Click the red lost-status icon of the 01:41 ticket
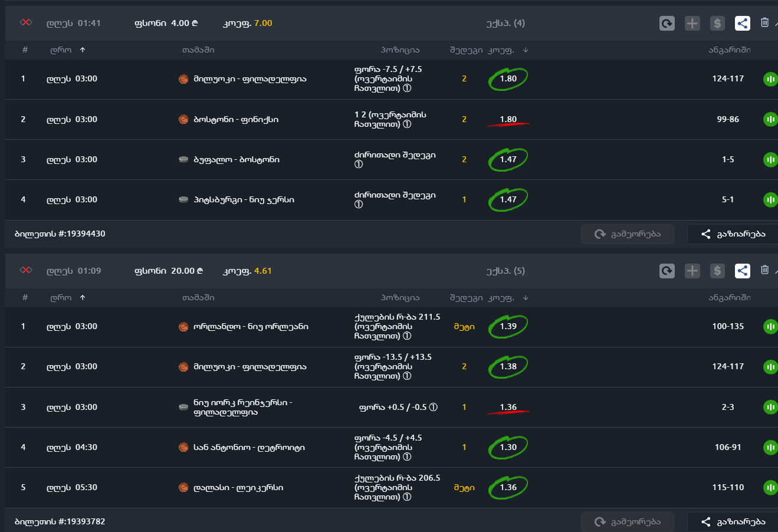Image resolution: width=778 pixels, height=532 pixels. pyautogui.click(x=26, y=22)
